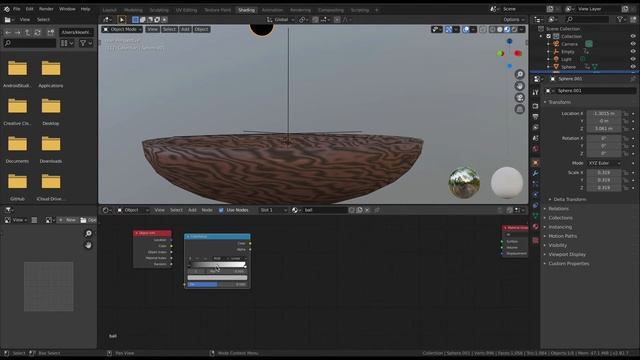640x360 pixels.
Task: Switch to the Layout workspace tab
Action: click(109, 10)
